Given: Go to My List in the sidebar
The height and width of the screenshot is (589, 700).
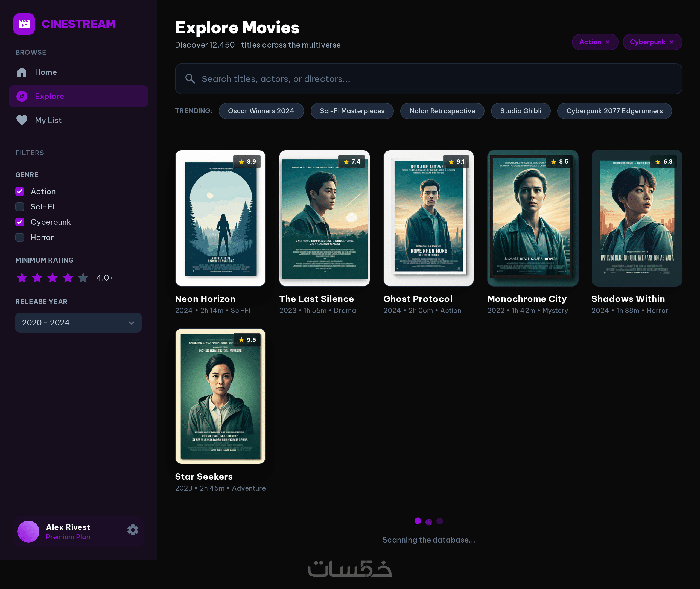Looking at the screenshot, I should (x=48, y=120).
